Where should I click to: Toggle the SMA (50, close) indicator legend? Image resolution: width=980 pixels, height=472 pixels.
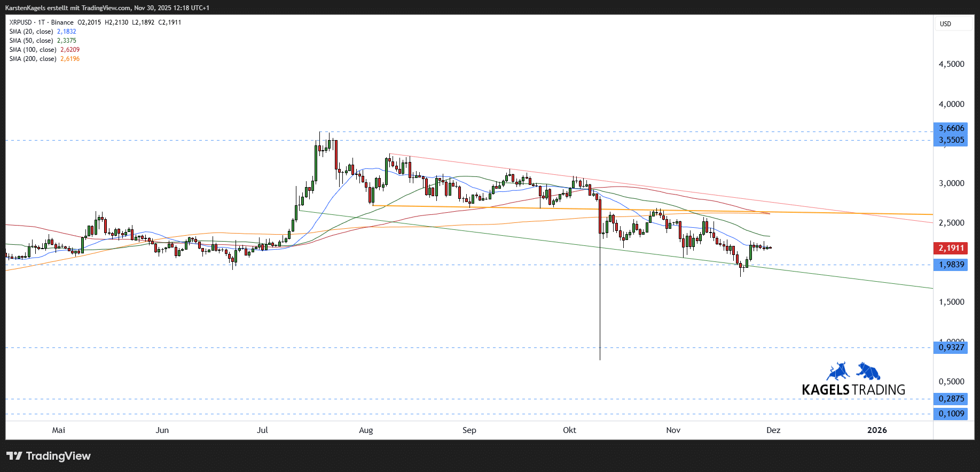pos(31,41)
